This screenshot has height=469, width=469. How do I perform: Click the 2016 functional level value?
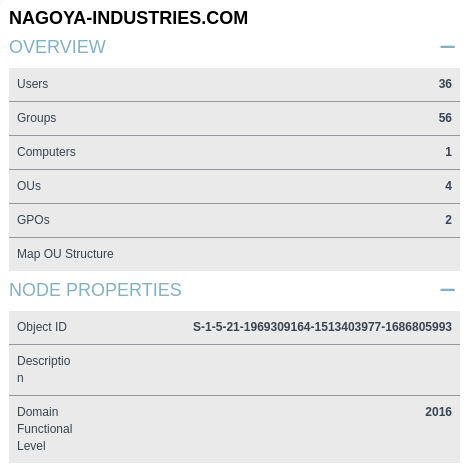438,412
